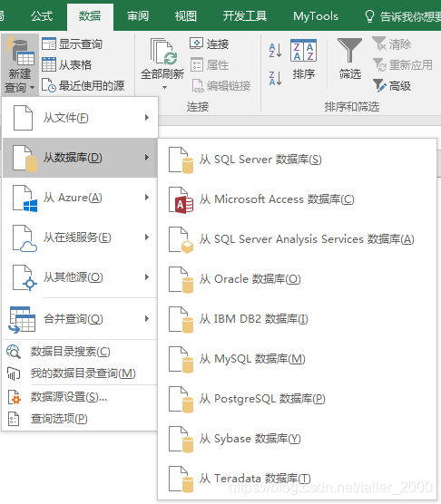Switch to the 公式 ribbon tab
This screenshot has height=504, width=441.
click(x=42, y=15)
